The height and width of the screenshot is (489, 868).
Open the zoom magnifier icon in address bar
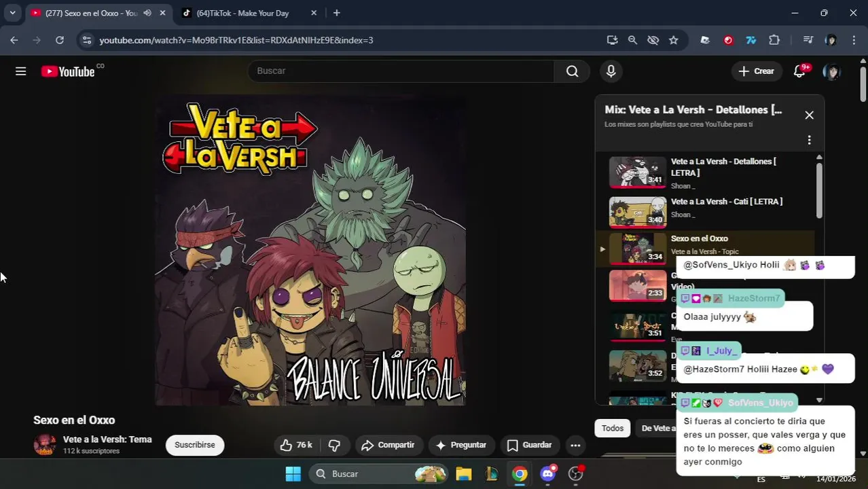coord(632,40)
